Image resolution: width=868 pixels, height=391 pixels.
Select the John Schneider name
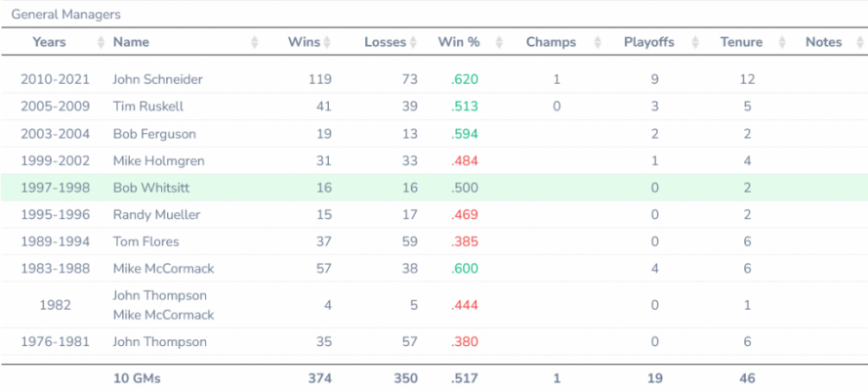158,79
